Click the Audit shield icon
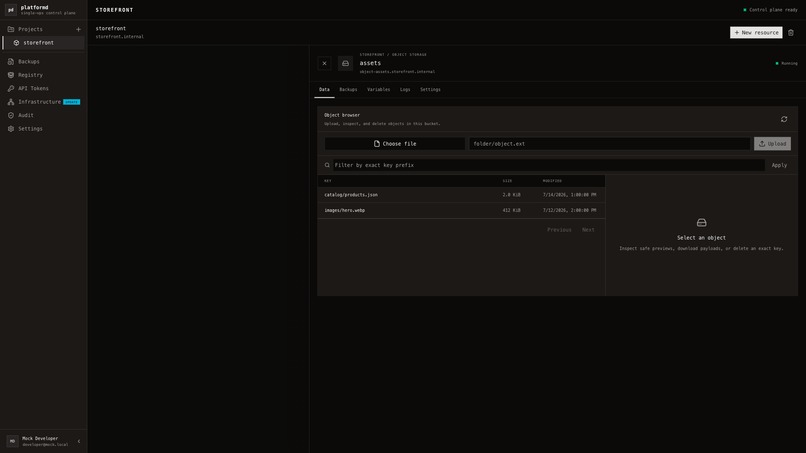The image size is (806, 453). [x=11, y=115]
